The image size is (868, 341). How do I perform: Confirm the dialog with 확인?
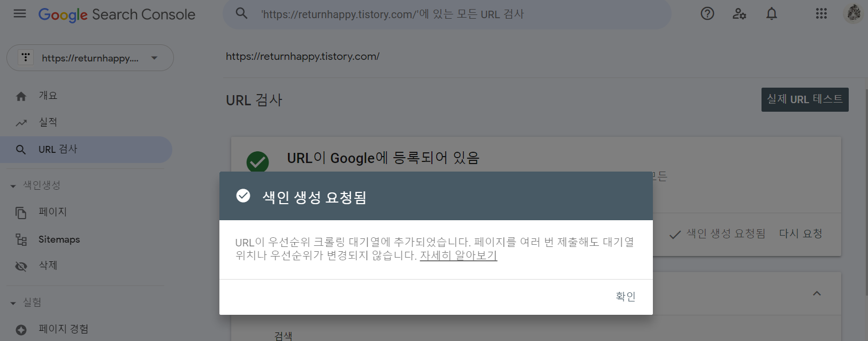[625, 297]
